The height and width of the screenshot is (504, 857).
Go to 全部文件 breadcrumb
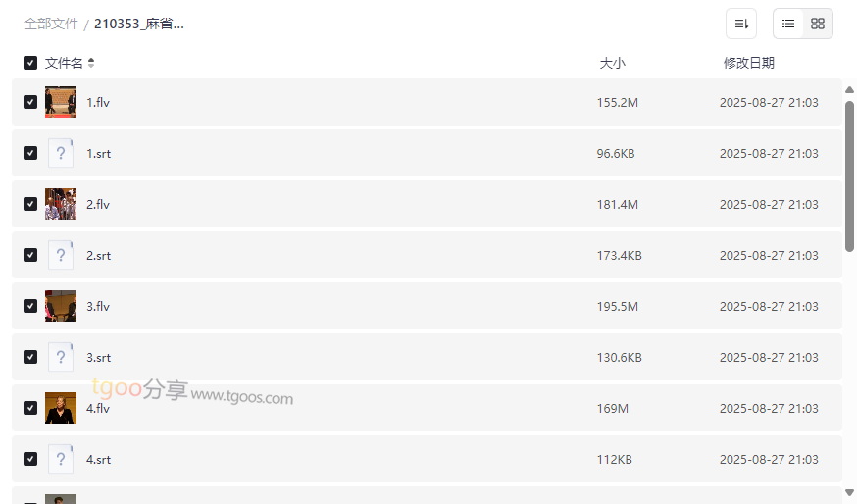[51, 24]
